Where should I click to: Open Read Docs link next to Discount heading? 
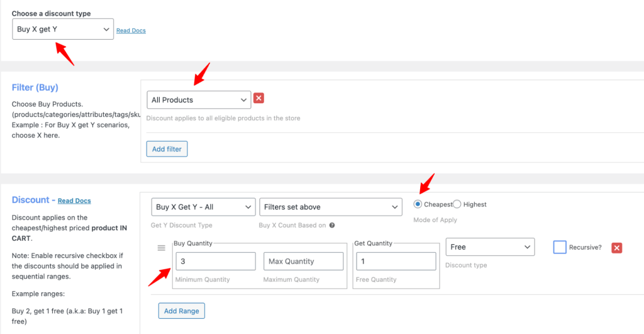74,201
